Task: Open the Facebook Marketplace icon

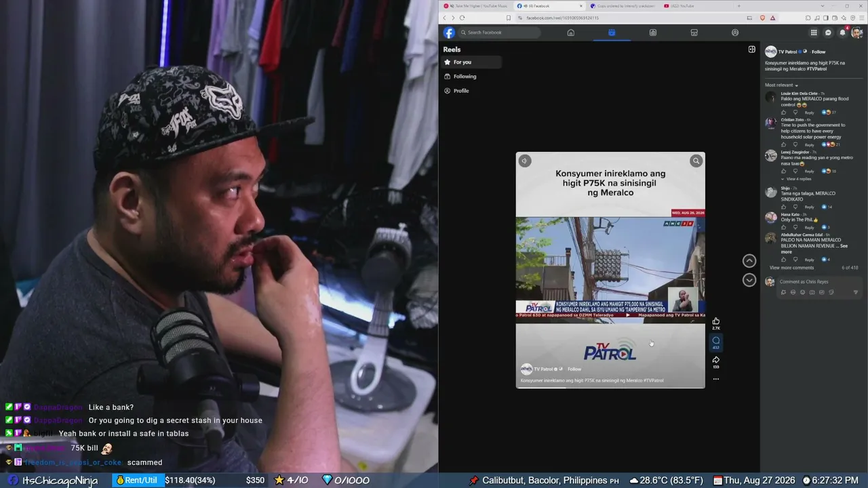Action: pyautogui.click(x=694, y=33)
